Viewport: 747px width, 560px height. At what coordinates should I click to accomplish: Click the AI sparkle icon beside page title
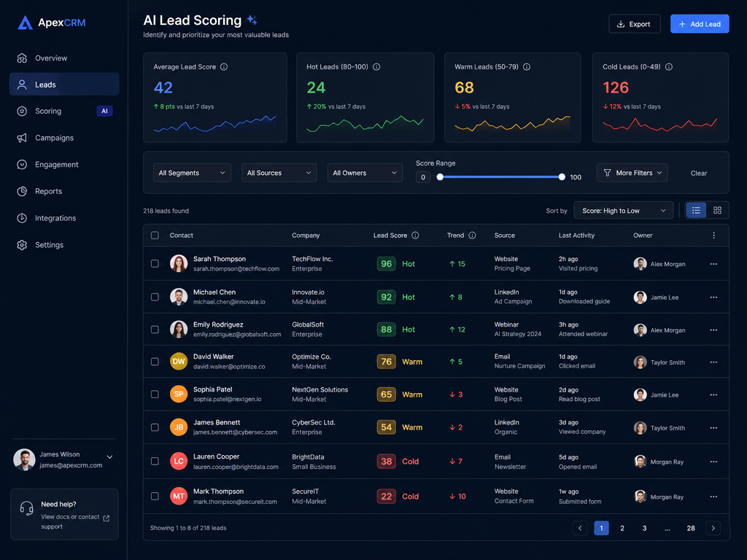tap(252, 20)
